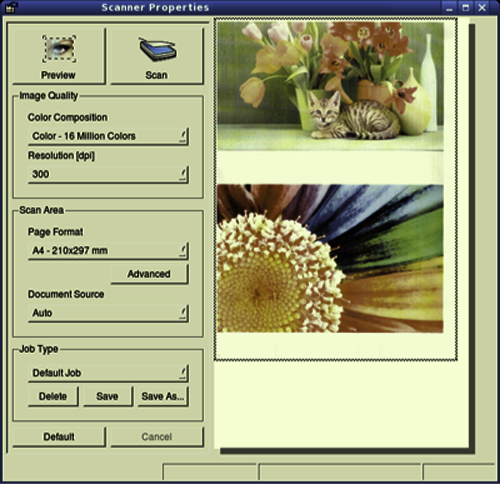The width and height of the screenshot is (500, 484).
Task: Restore settings with the Default button
Action: click(x=59, y=437)
